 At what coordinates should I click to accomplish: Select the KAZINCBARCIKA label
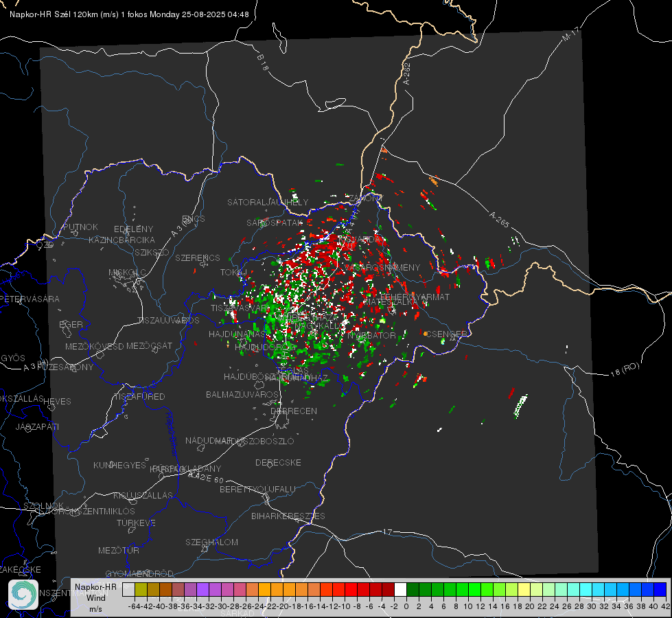click(x=121, y=240)
